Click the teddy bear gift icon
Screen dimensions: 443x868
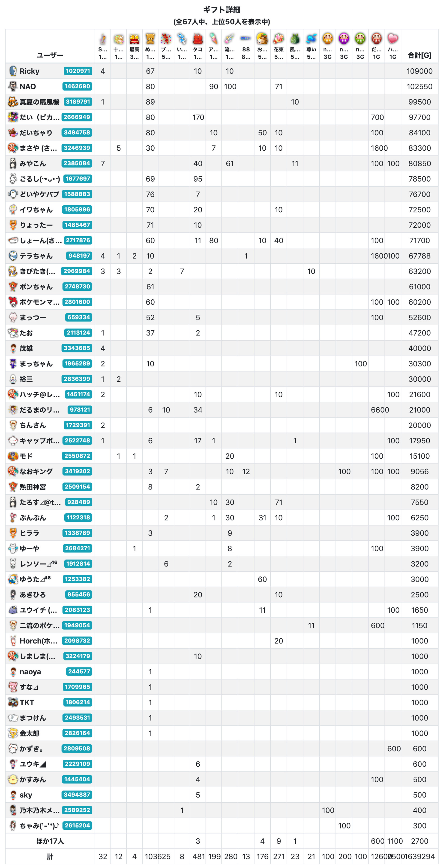[150, 39]
